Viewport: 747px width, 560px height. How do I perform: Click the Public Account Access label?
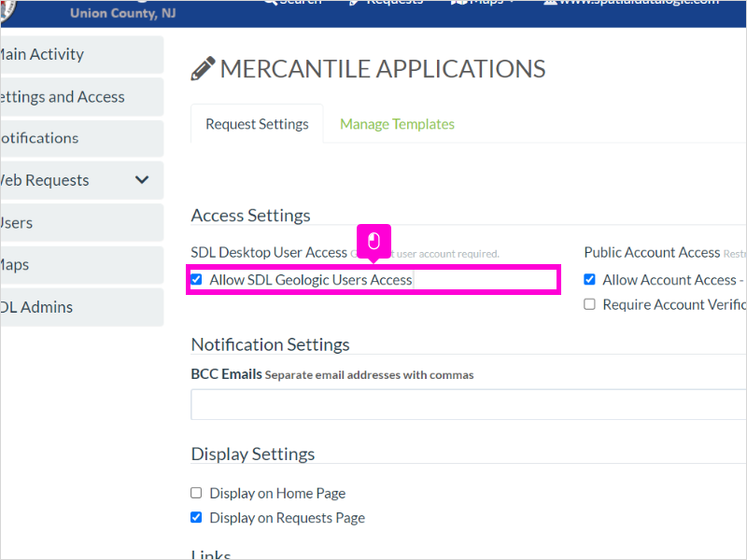point(652,252)
